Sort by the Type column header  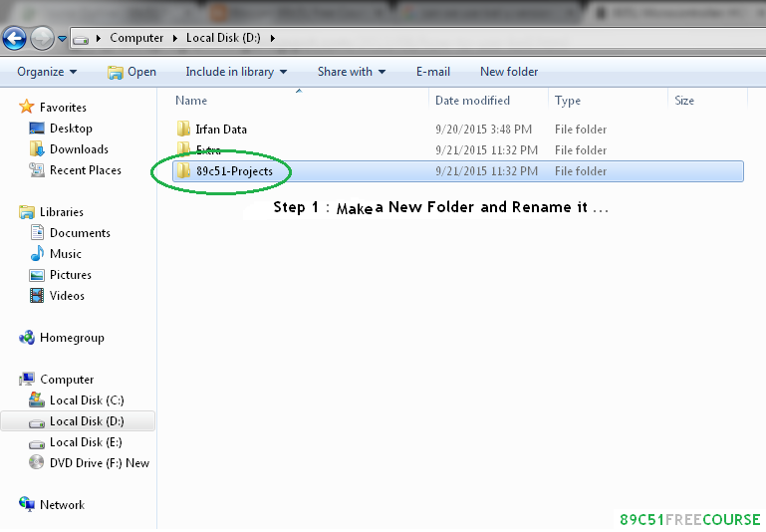coord(568,101)
